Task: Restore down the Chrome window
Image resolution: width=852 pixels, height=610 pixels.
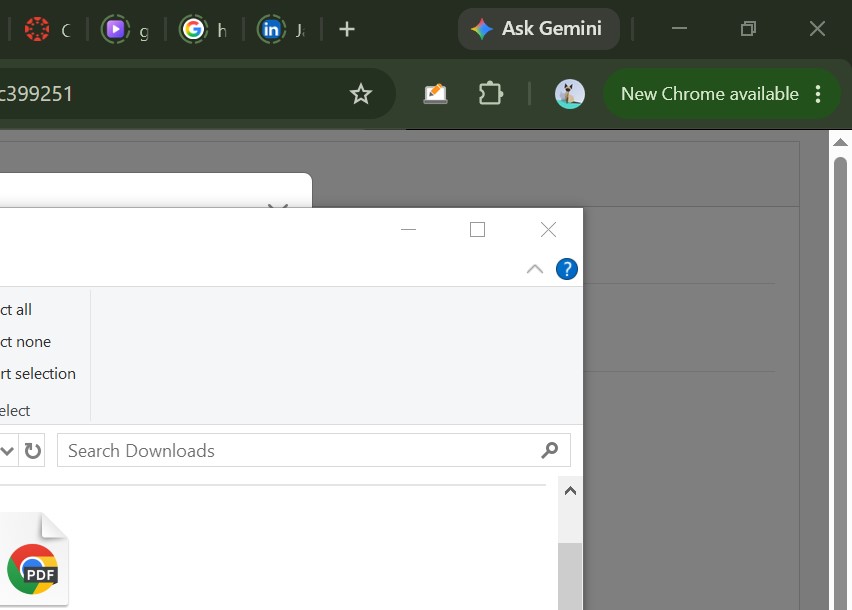Action: [748, 29]
